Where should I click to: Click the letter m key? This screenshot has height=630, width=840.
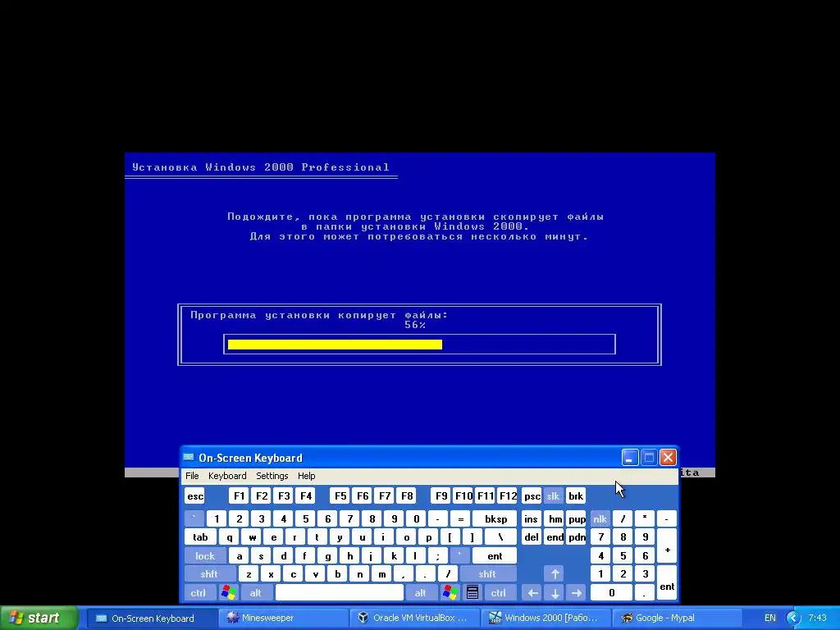382,573
